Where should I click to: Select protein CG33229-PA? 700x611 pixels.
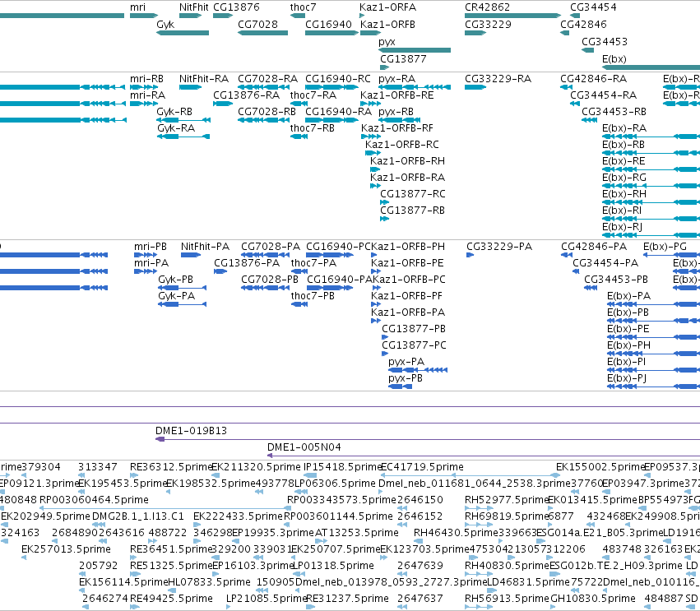tap(499, 247)
